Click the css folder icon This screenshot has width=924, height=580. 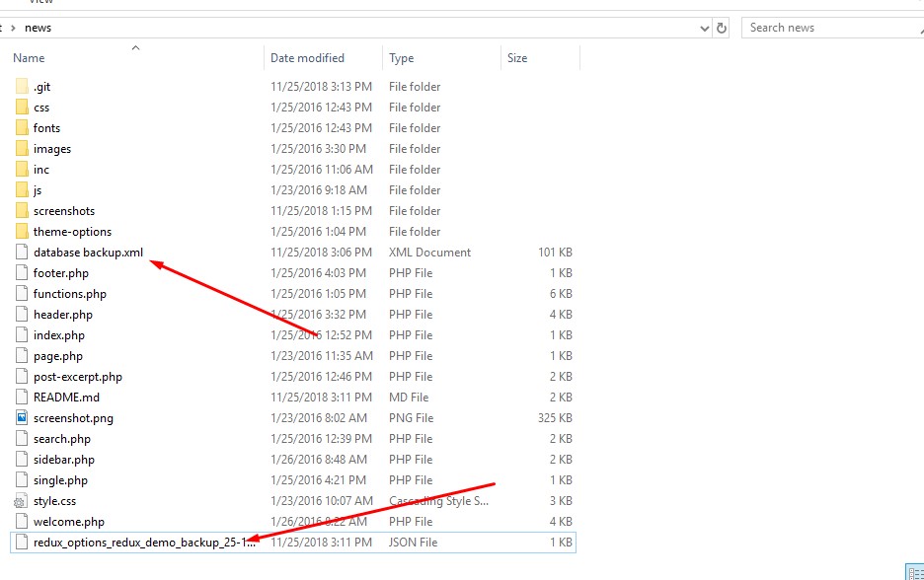click(22, 108)
